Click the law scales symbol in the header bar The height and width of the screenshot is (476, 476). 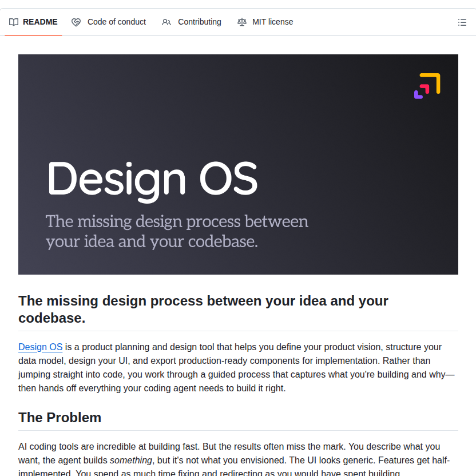tap(242, 22)
